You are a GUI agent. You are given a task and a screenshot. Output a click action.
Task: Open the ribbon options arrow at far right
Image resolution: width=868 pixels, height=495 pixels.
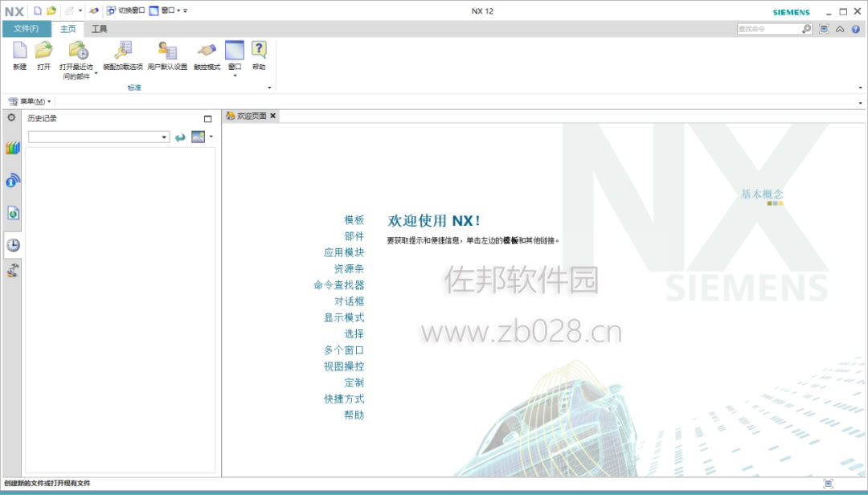(x=860, y=88)
